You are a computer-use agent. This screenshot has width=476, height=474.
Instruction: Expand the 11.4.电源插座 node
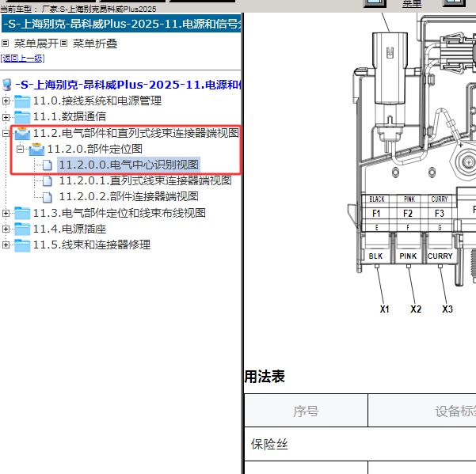pyautogui.click(x=6, y=229)
